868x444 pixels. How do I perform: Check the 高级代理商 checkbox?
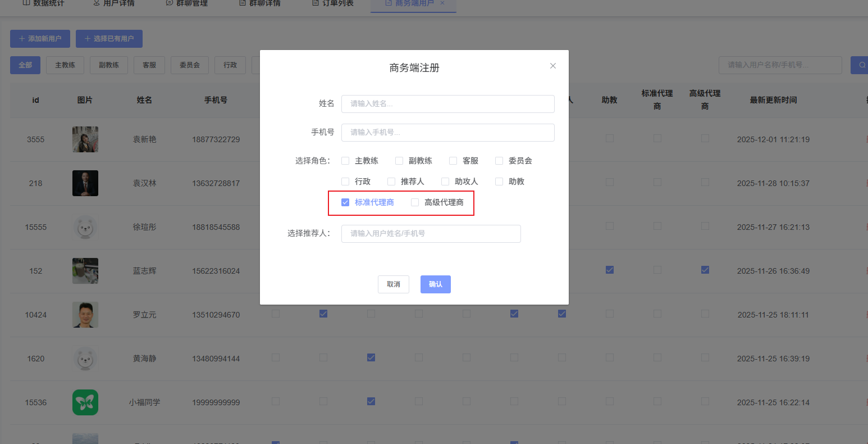pos(414,202)
